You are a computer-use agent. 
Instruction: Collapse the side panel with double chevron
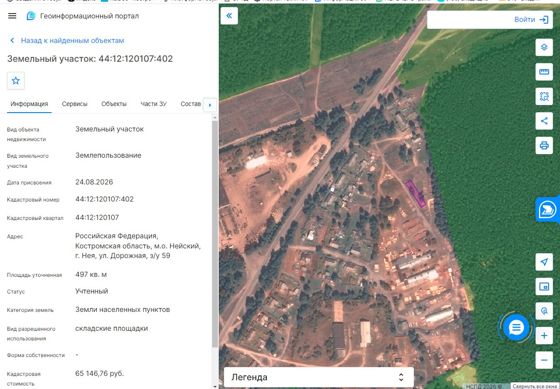coord(229,15)
